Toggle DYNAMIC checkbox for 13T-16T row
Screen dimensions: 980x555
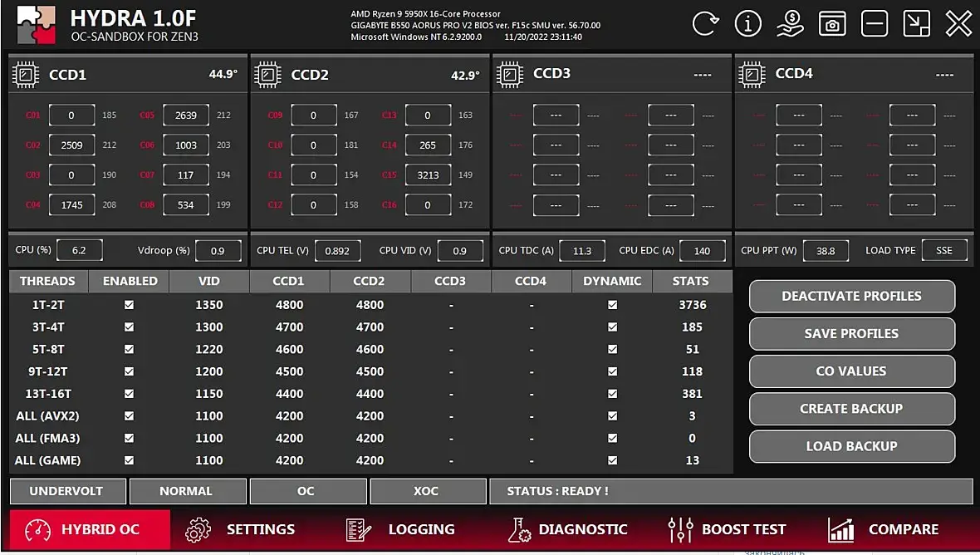tap(613, 394)
